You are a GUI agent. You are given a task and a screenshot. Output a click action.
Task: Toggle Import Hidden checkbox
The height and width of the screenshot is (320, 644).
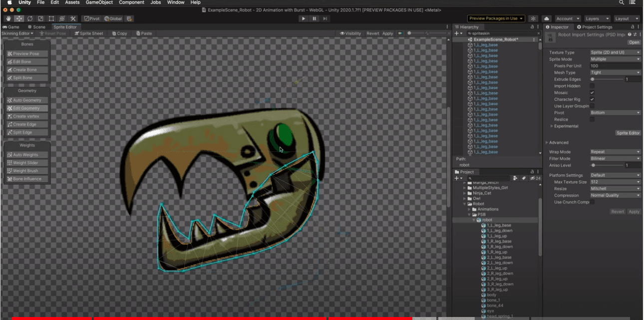coord(592,86)
